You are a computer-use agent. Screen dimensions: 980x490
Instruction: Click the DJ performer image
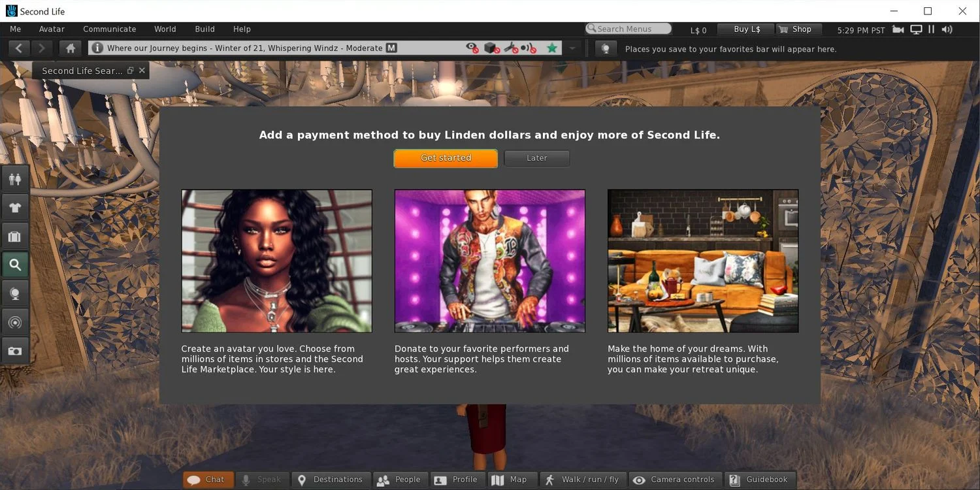coord(490,261)
